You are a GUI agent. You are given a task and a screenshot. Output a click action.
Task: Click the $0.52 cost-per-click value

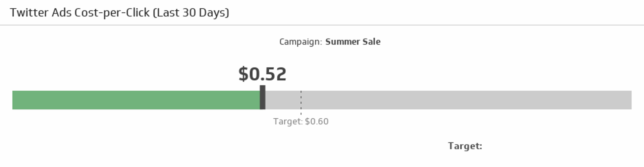click(x=262, y=74)
